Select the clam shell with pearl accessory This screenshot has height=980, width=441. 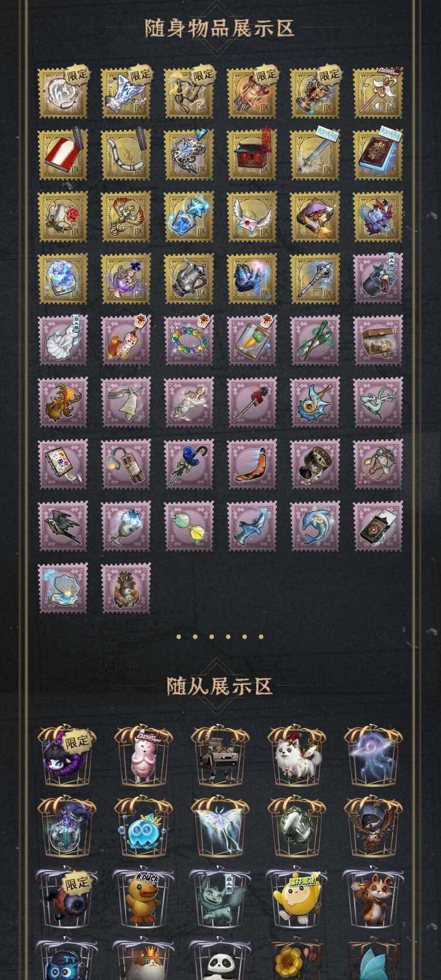pyautogui.click(x=63, y=588)
